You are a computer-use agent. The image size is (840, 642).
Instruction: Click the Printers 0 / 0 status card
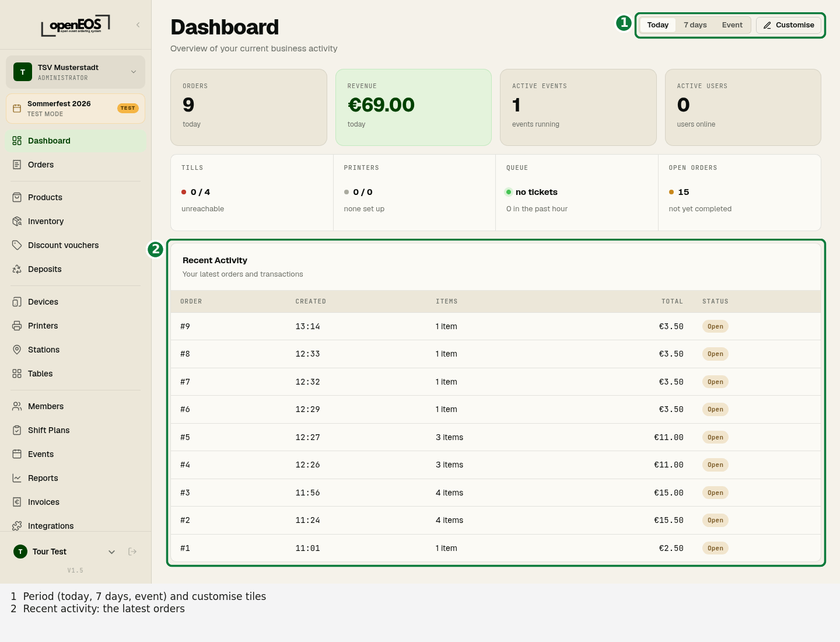tap(414, 193)
